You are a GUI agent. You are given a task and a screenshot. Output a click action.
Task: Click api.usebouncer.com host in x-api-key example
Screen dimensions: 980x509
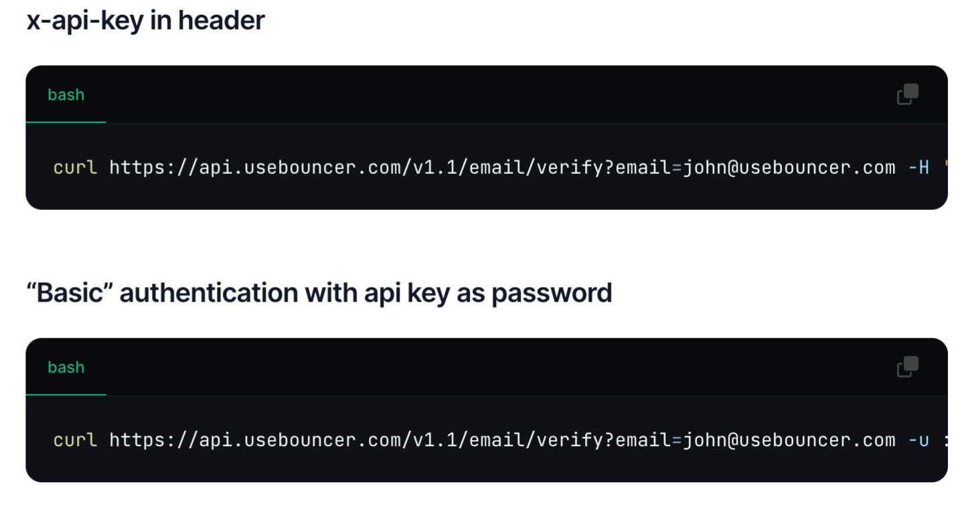[x=299, y=167]
